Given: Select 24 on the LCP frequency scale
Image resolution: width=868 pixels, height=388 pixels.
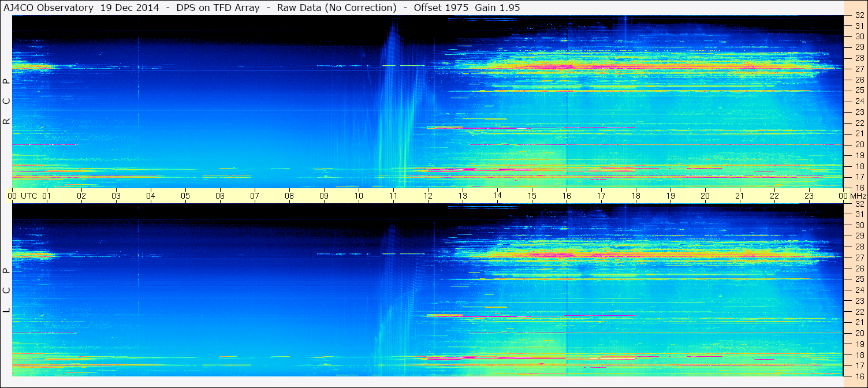Looking at the screenshot, I should (x=859, y=290).
